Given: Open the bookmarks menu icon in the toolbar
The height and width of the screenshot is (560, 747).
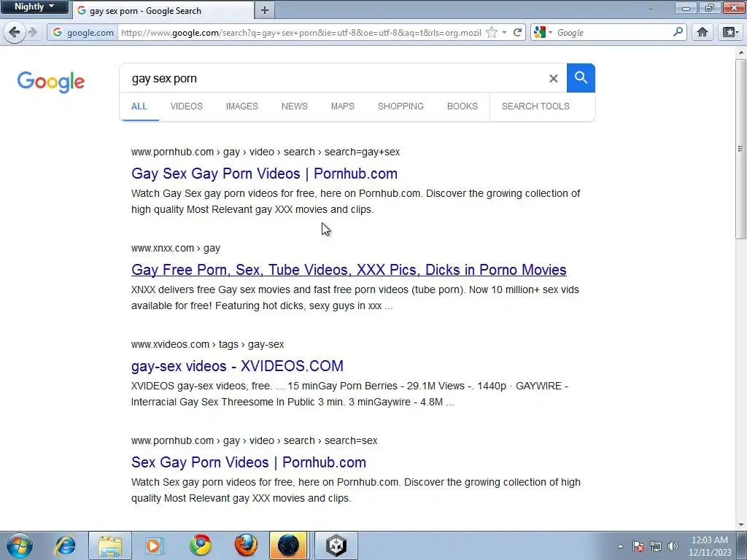Looking at the screenshot, I should click(x=730, y=32).
